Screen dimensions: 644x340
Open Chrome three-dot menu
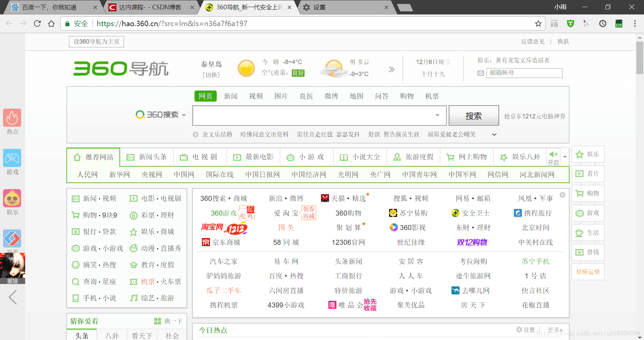point(635,23)
